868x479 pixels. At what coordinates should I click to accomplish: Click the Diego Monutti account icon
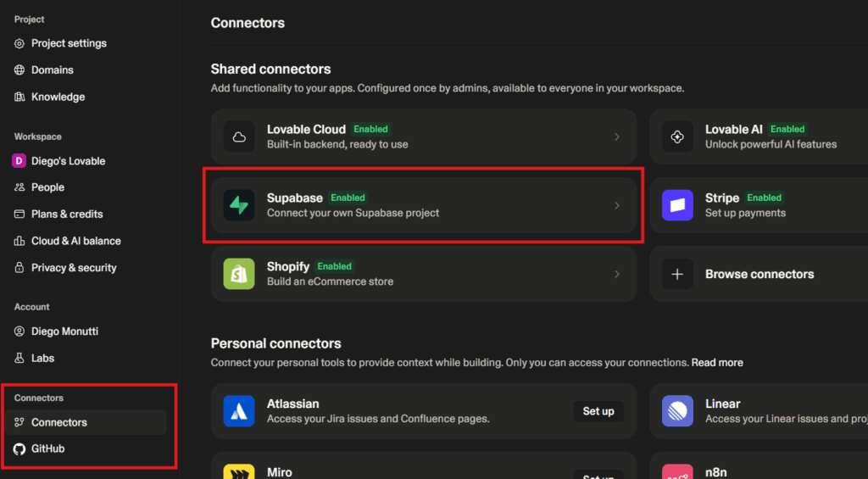pos(19,331)
